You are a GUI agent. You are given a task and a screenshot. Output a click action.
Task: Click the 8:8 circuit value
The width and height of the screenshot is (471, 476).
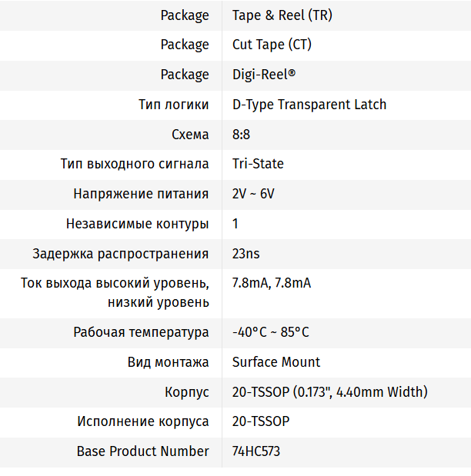point(241,135)
